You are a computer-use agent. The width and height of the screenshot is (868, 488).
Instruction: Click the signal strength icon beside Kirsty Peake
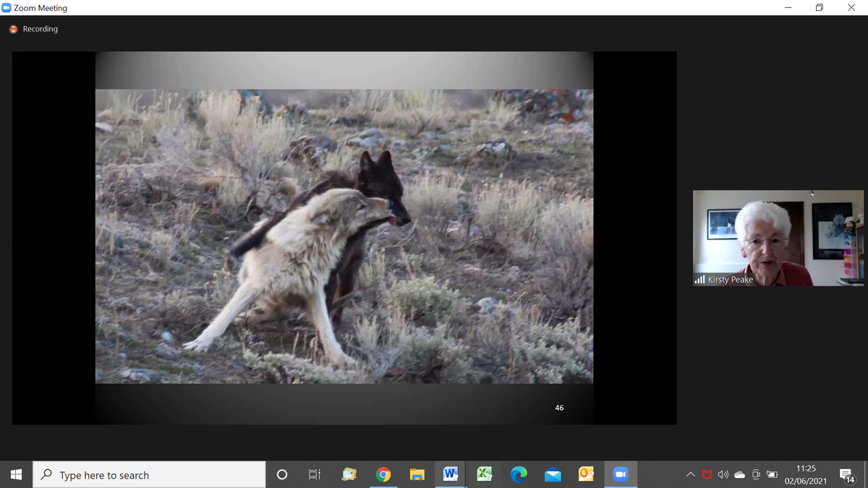(x=699, y=280)
